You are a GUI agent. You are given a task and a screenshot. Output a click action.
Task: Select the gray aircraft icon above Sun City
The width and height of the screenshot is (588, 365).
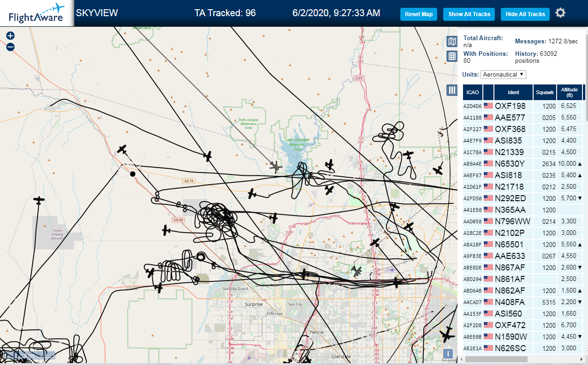point(356,271)
